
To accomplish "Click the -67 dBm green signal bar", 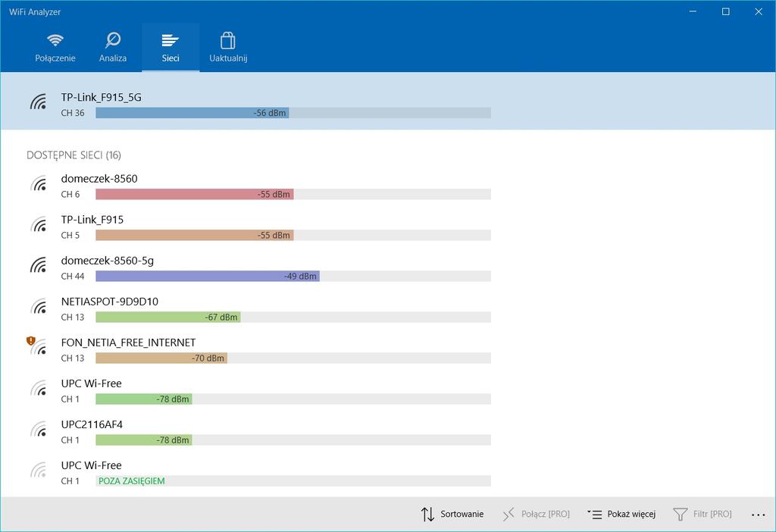I will (x=167, y=318).
